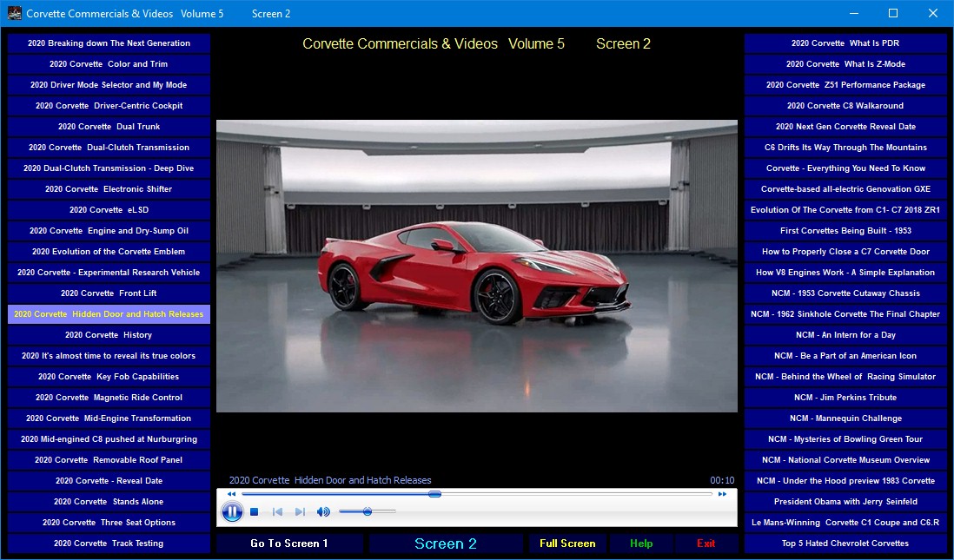954x560 pixels.
Task: Play 2020 Corvette eLSD
Action: (109, 210)
